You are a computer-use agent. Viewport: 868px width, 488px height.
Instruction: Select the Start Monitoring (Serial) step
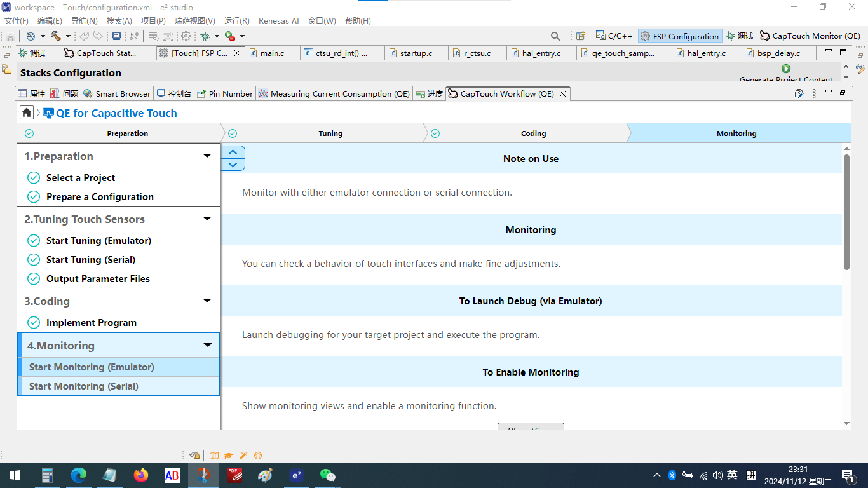118,386
